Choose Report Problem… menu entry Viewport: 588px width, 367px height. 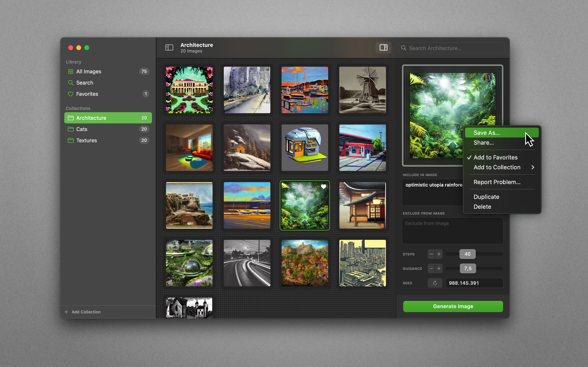tap(497, 182)
